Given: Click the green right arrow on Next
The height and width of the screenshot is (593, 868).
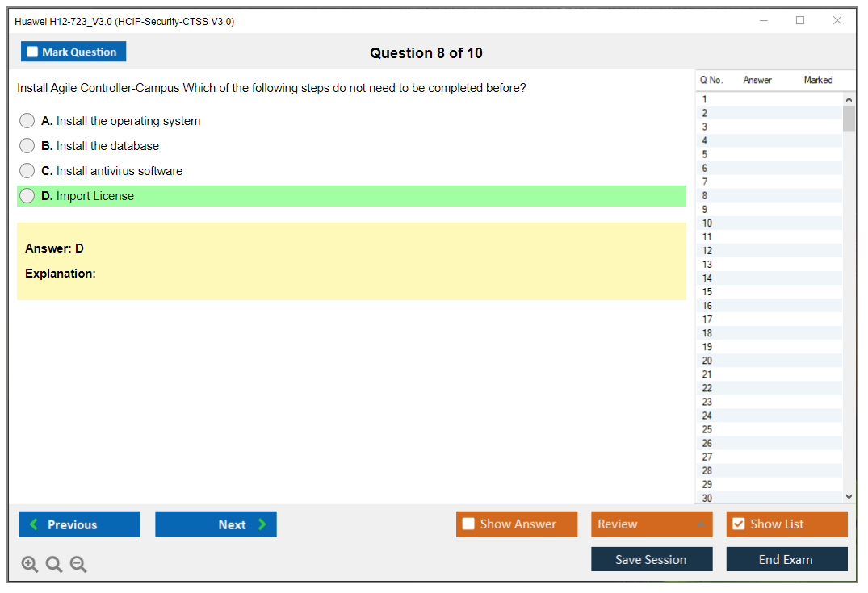Looking at the screenshot, I should pyautogui.click(x=262, y=524).
